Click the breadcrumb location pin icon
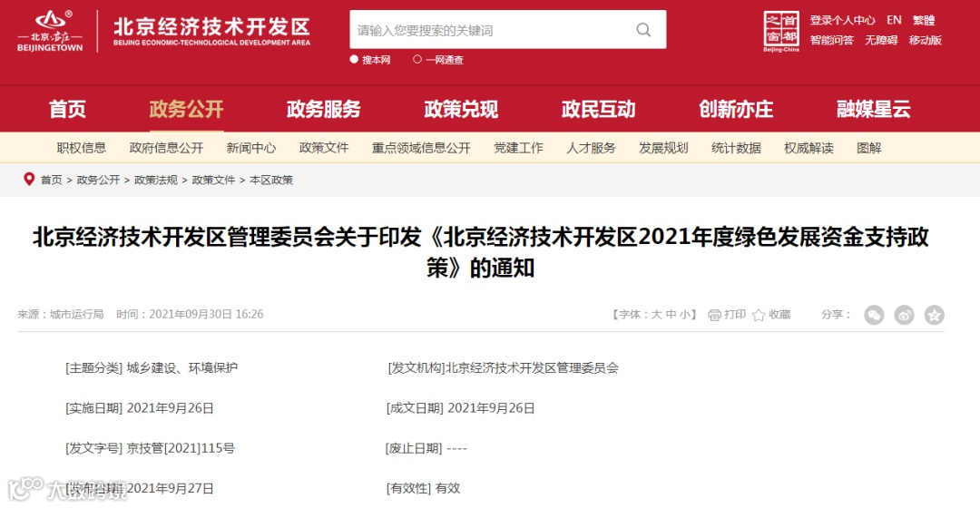980x508 pixels. 29,180
